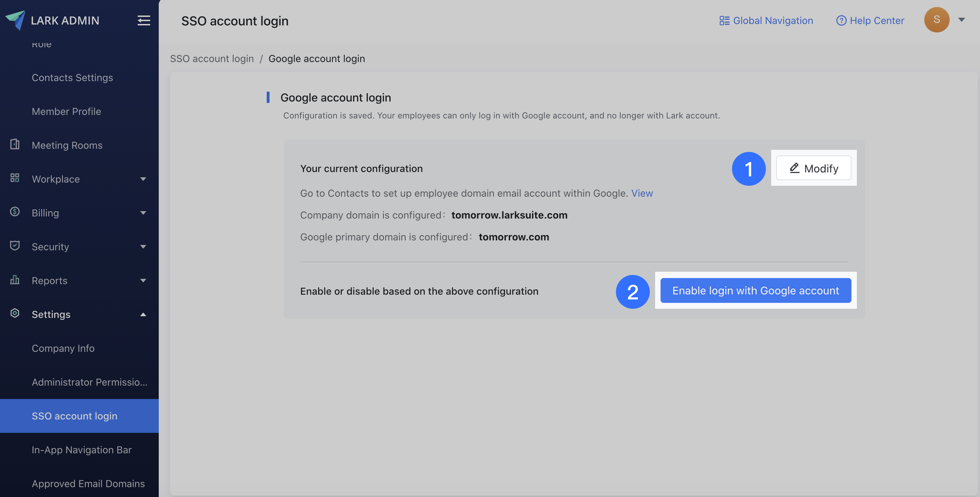Expand the Workplace submenu arrow
This screenshot has height=497, width=980.
[143, 179]
